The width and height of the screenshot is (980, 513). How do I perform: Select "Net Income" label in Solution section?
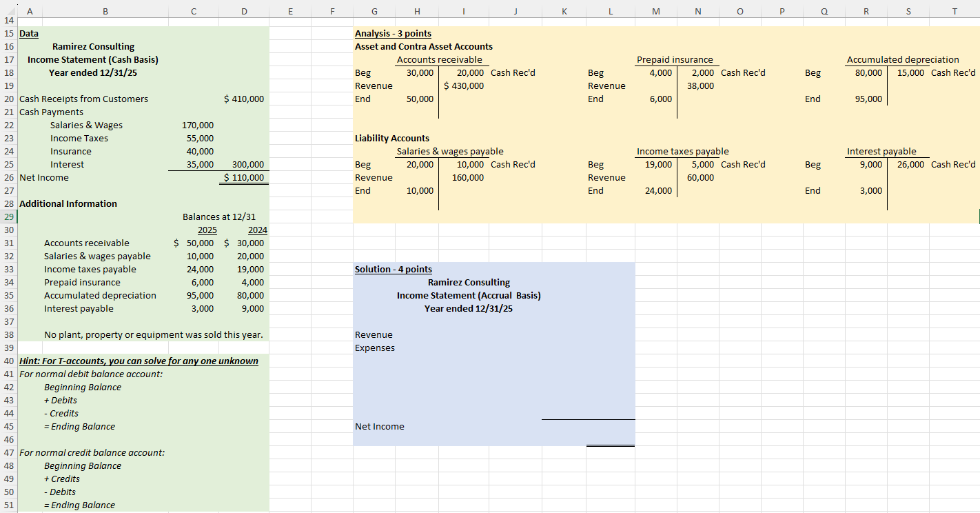tap(380, 426)
